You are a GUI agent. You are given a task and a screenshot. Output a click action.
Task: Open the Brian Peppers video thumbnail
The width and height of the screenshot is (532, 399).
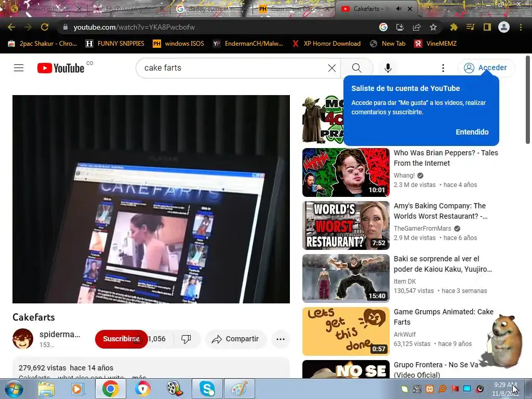[x=345, y=172]
